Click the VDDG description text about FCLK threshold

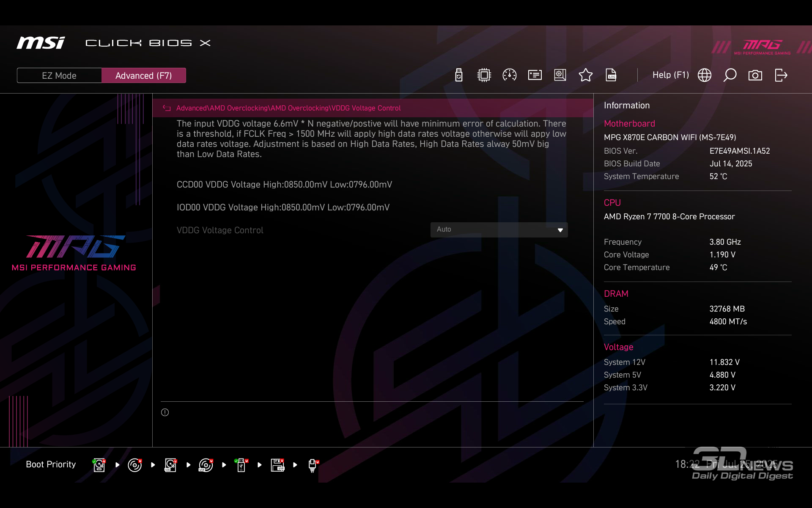tap(371, 139)
